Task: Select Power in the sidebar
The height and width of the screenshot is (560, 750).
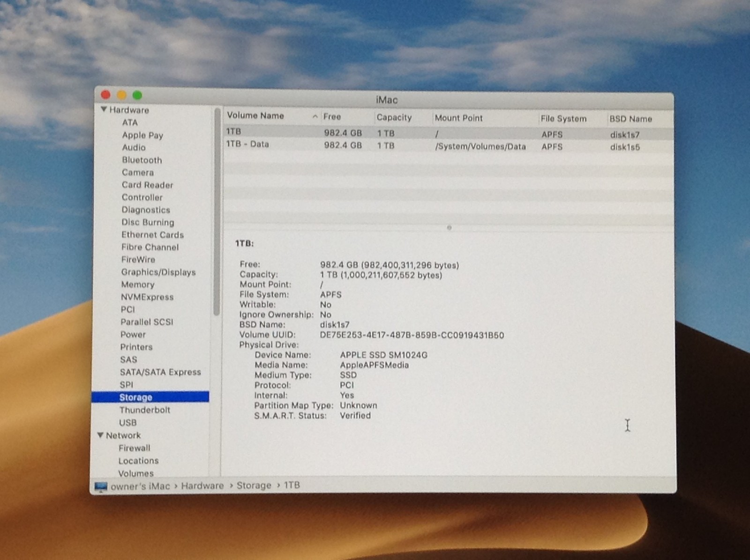Action: [133, 335]
